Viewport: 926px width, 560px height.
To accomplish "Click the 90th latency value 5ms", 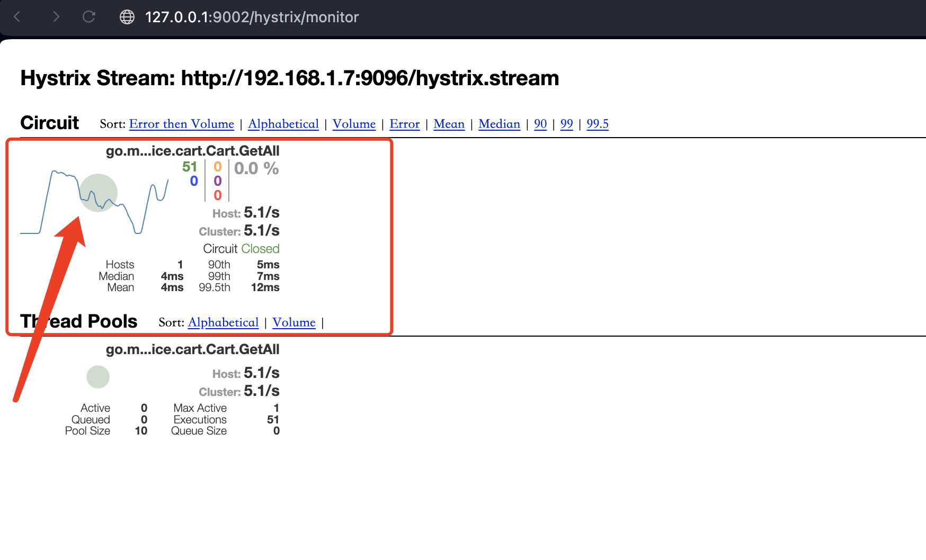I will pos(268,265).
